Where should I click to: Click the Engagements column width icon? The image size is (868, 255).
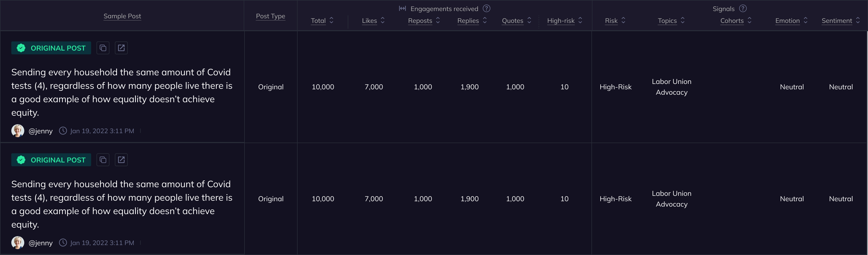[402, 8]
